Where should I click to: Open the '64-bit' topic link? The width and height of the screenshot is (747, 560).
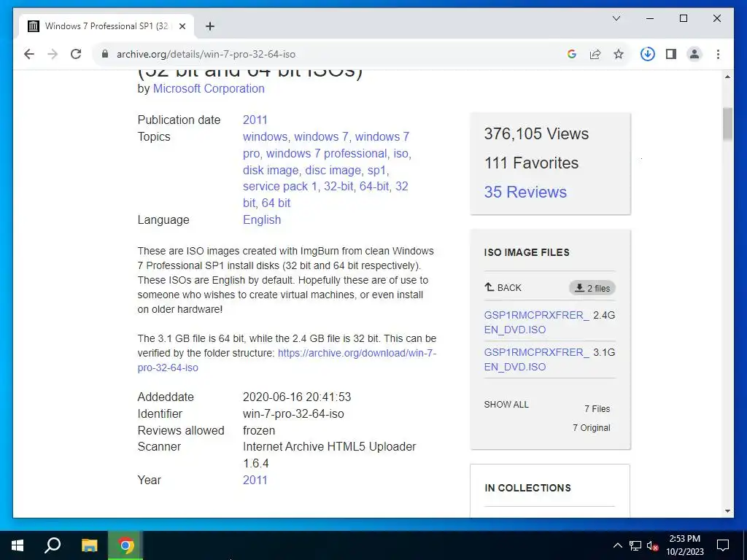coord(374,186)
